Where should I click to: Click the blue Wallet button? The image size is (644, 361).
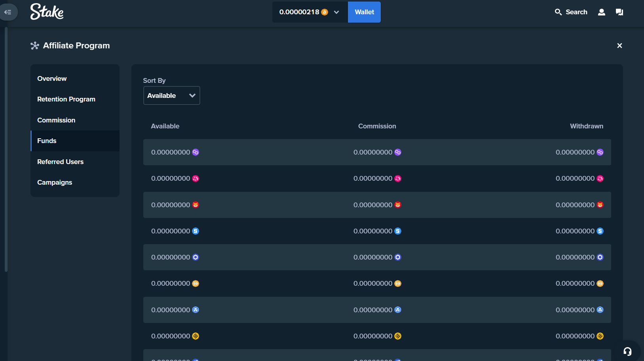tap(364, 12)
